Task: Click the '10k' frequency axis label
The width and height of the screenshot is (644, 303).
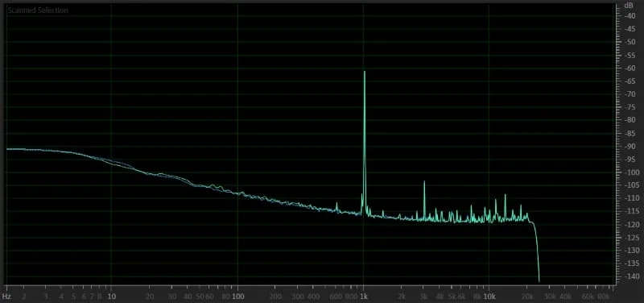Action: click(x=489, y=296)
